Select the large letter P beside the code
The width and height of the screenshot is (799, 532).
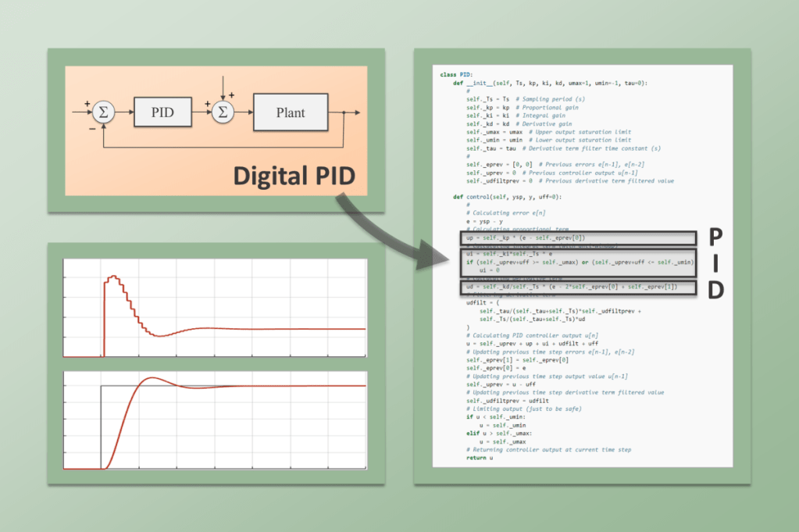(713, 237)
